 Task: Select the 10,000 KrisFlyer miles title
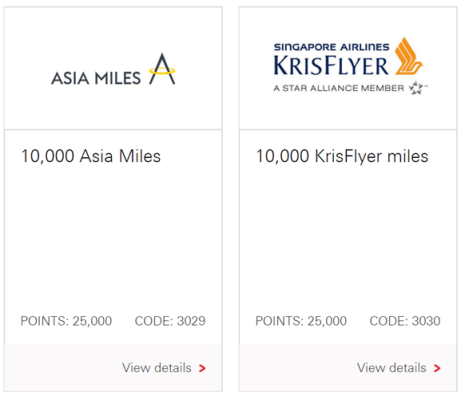click(x=342, y=156)
